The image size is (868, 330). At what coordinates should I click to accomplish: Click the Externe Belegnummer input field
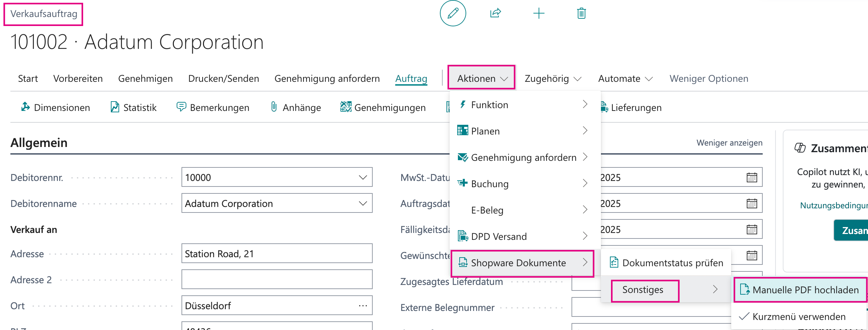[651, 307]
